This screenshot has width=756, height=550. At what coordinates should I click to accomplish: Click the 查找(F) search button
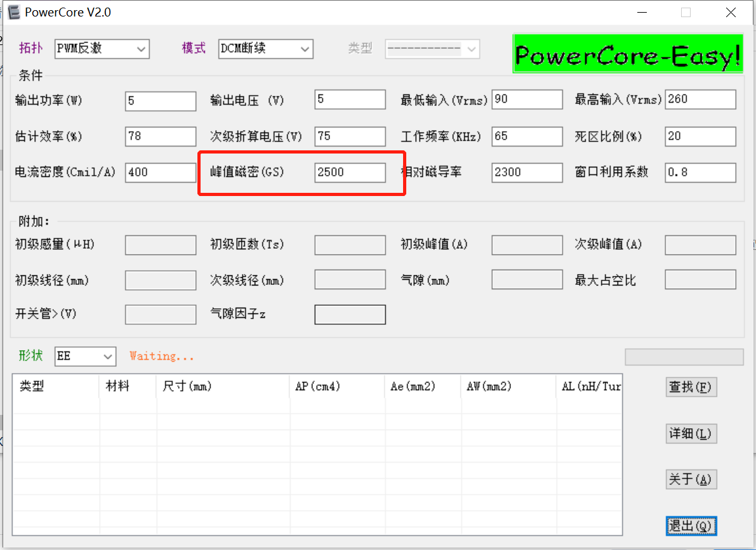(691, 387)
